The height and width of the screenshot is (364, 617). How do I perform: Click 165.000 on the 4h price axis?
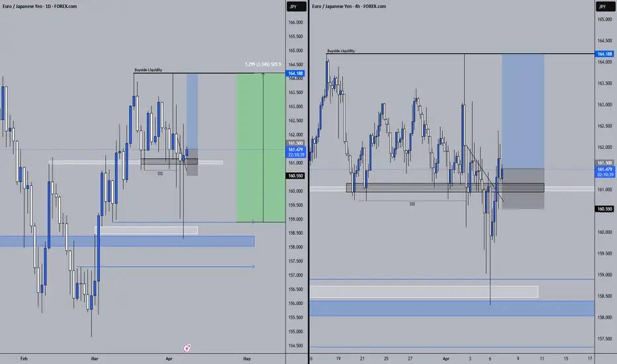[x=605, y=19]
